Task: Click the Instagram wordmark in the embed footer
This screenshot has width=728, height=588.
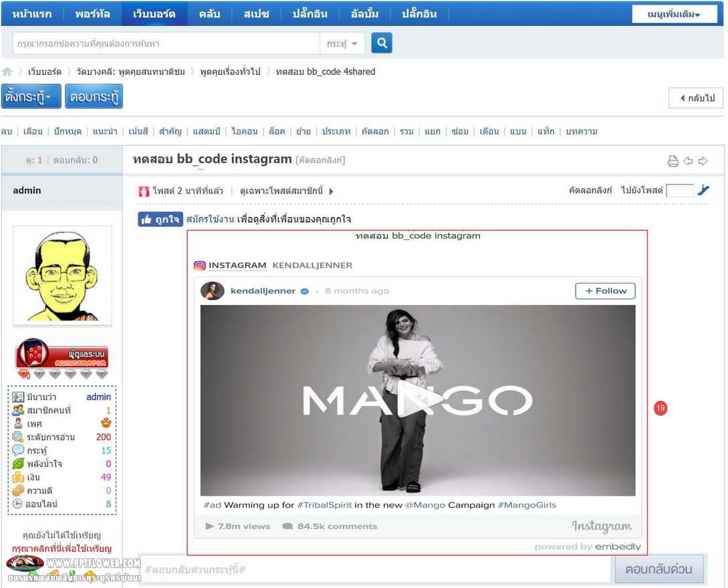Action: 602,526
